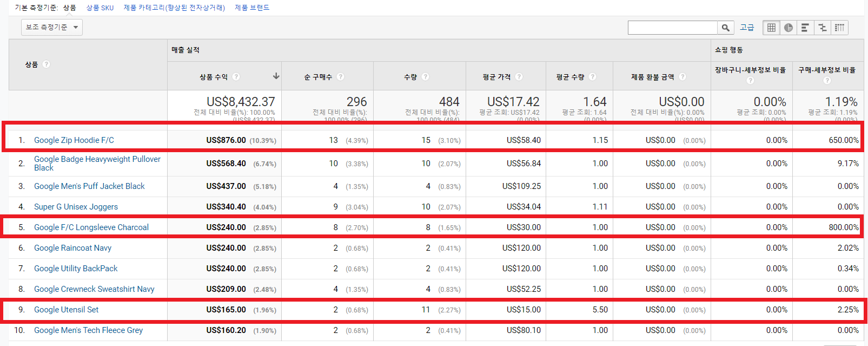Screen dimensions: 868x346
Task: Sort by 평균 가격 column header
Action: pos(496,77)
